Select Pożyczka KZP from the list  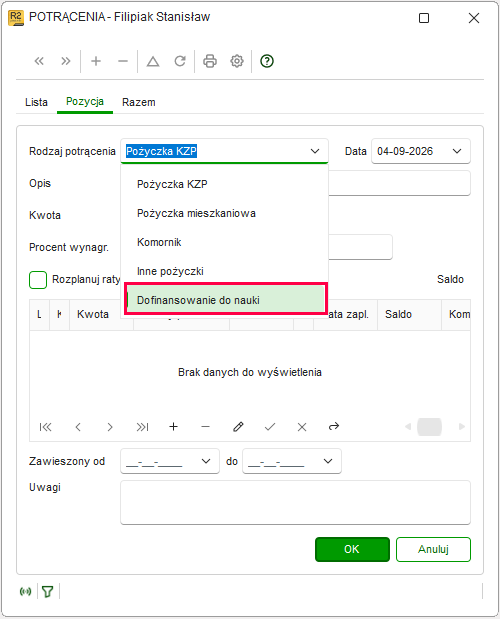(x=225, y=184)
